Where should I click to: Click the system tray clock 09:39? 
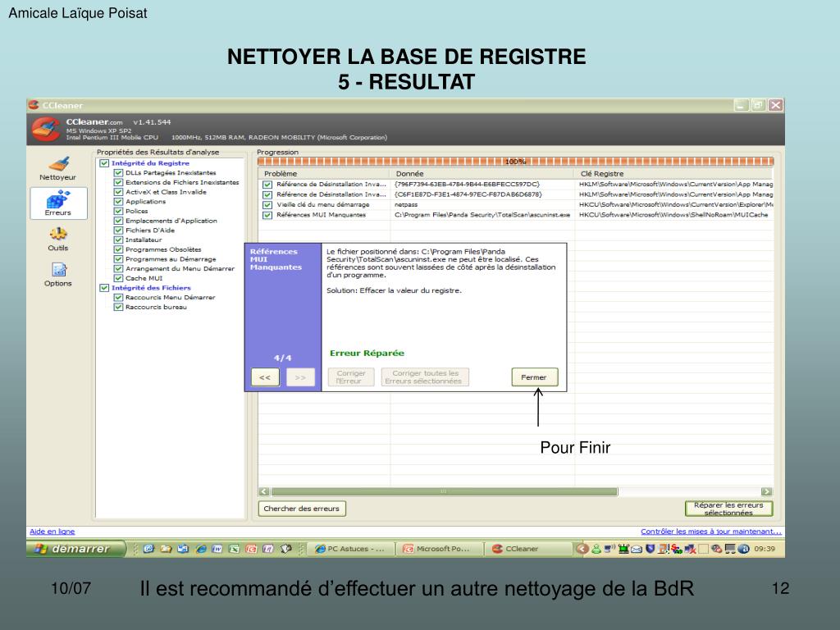pos(765,549)
